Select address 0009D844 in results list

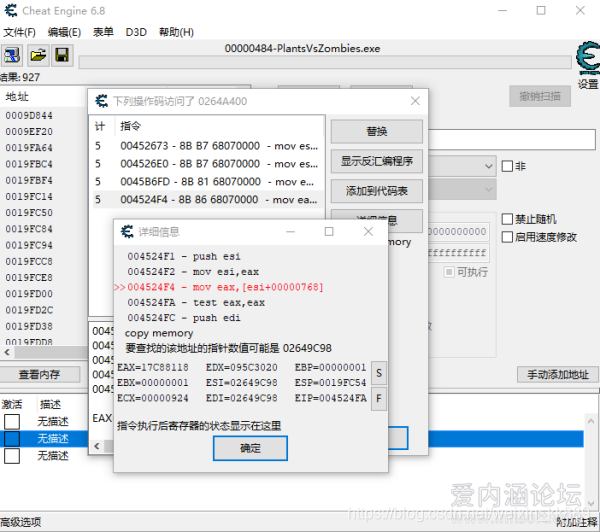pyautogui.click(x=29, y=116)
